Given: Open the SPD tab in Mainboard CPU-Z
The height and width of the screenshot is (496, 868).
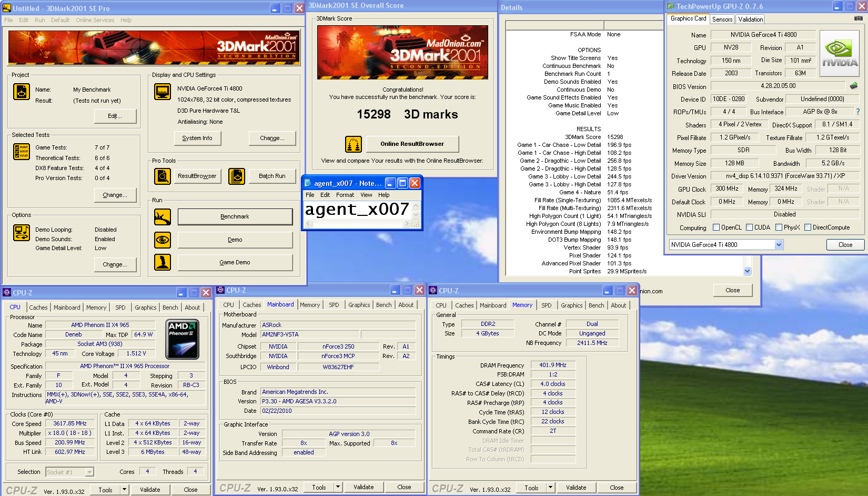Looking at the screenshot, I should tap(334, 305).
